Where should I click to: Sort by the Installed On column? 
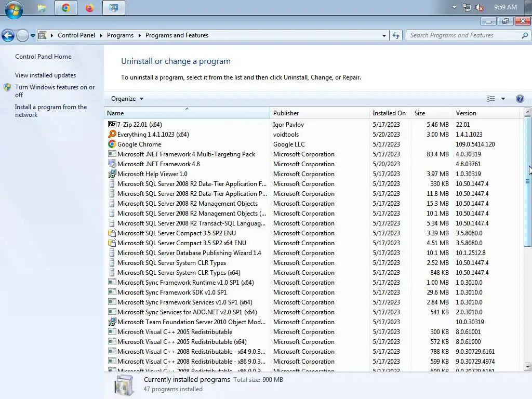(x=390, y=113)
